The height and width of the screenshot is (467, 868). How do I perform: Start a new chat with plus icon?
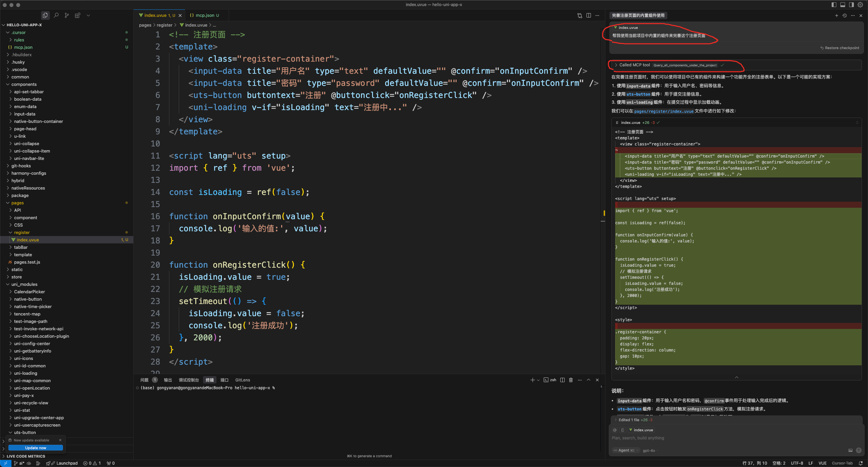coord(836,15)
